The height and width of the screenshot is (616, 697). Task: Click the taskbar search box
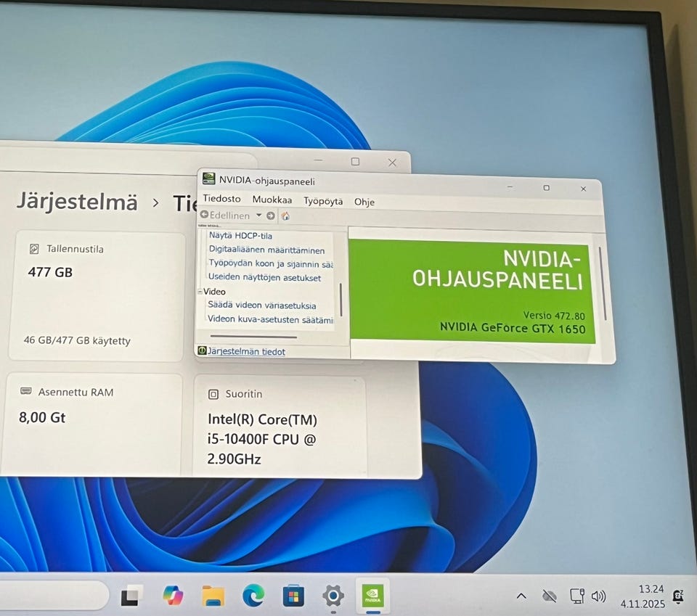pyautogui.click(x=53, y=595)
